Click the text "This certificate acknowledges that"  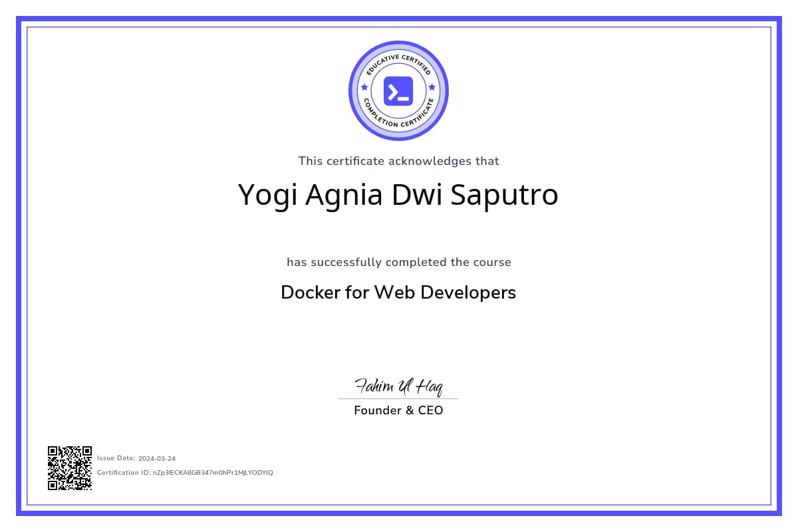tap(398, 161)
